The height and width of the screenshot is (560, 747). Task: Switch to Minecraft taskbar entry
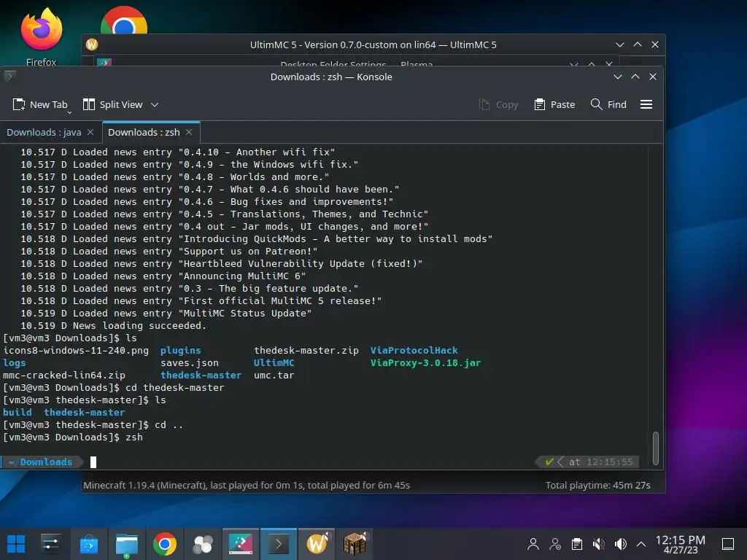point(355,544)
